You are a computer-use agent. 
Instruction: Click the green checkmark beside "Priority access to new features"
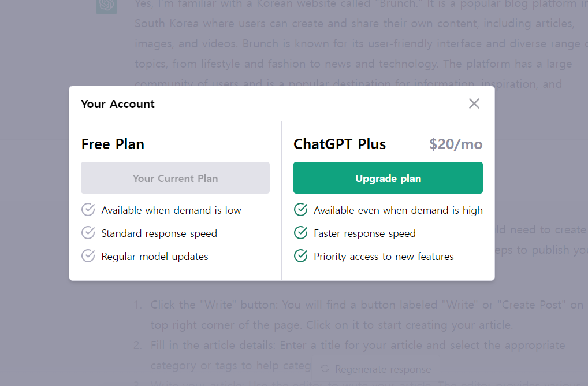pyautogui.click(x=300, y=256)
